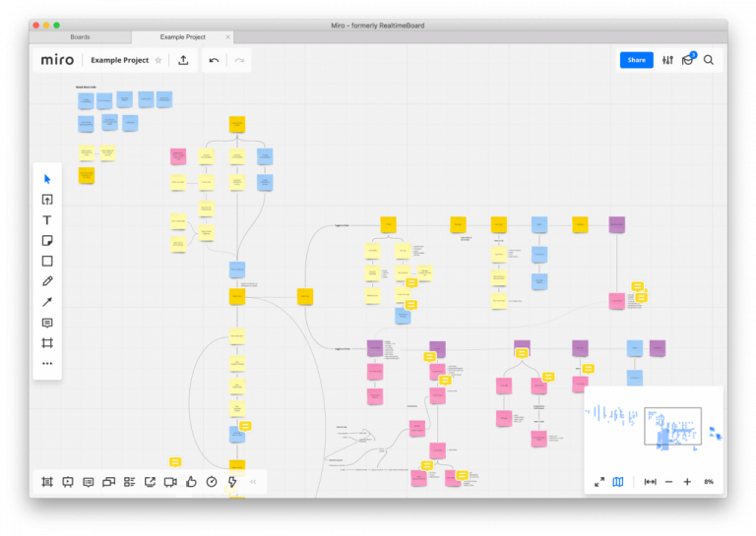
Task: Toggle the minimap map icon
Action: point(618,482)
